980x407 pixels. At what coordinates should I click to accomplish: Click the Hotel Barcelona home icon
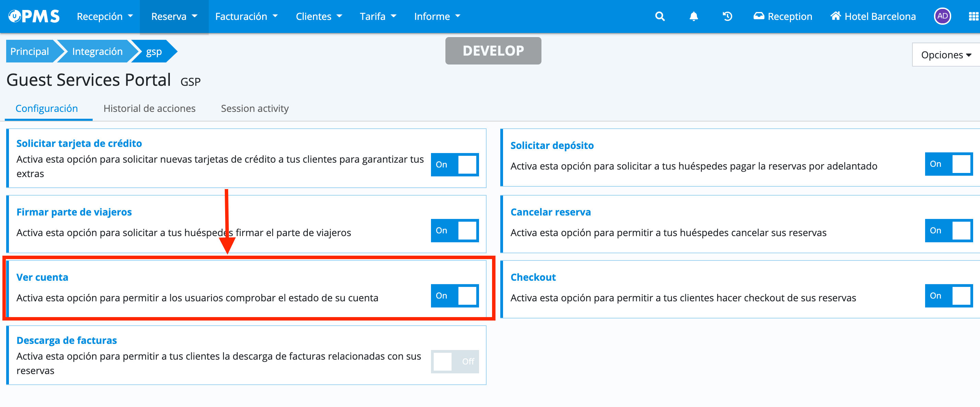point(836,16)
